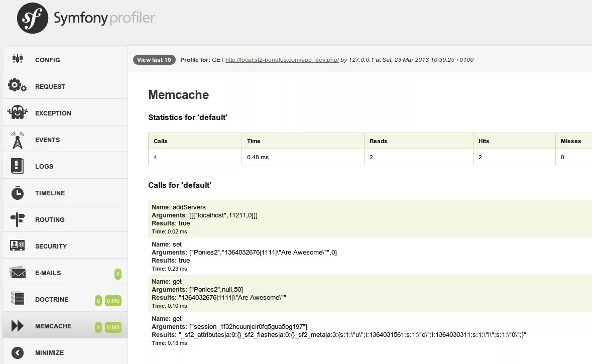The height and width of the screenshot is (364, 592).
Task: Select the MEMCACHE panel
Action: coord(65,326)
